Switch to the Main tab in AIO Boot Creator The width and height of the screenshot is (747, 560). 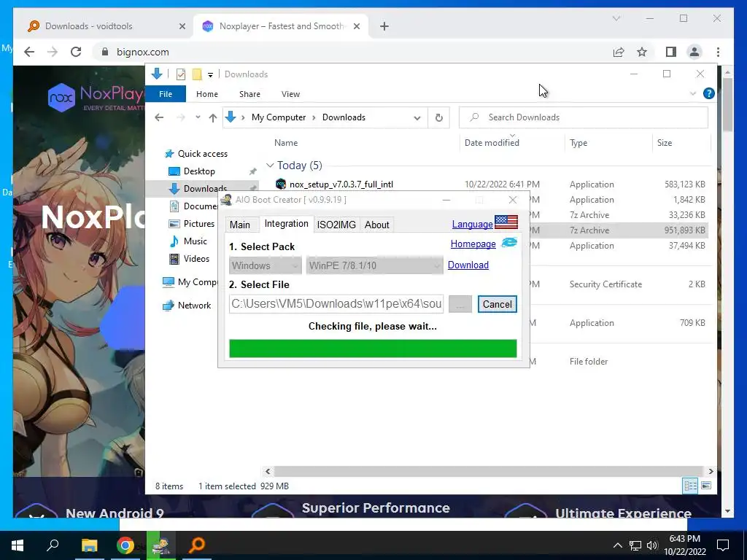pyautogui.click(x=239, y=225)
